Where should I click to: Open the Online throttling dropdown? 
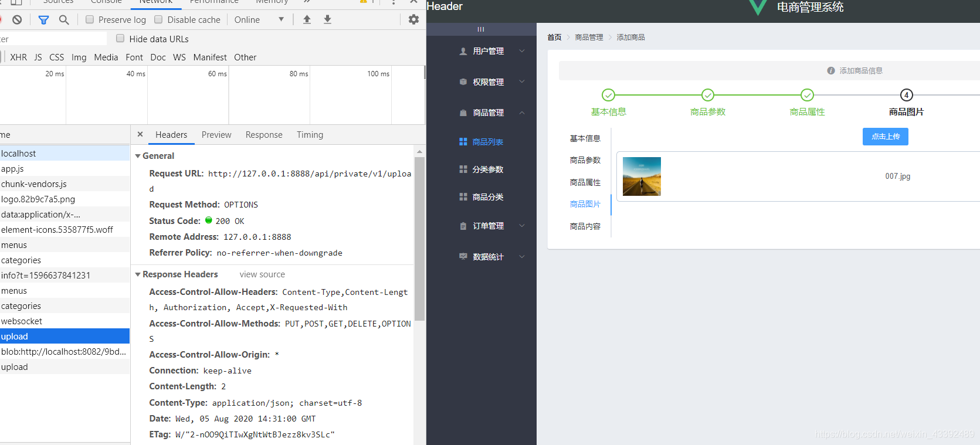tap(259, 19)
